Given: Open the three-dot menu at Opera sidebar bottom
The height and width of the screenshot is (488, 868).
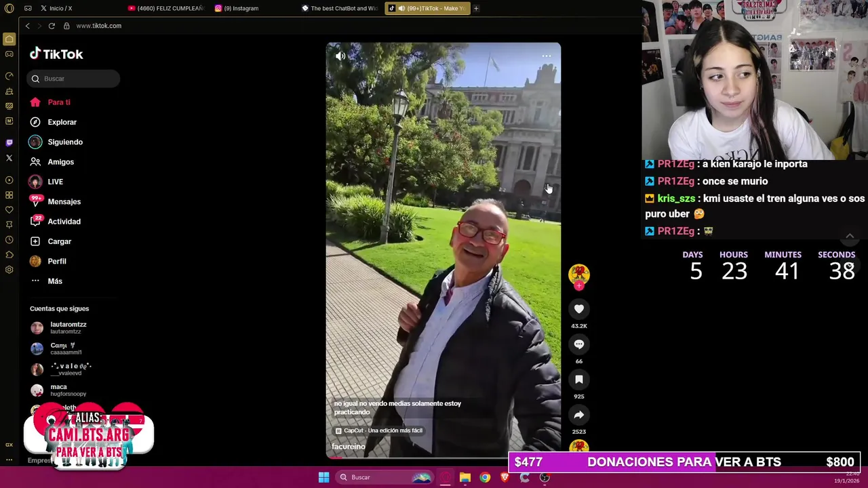Looking at the screenshot, I should point(9,460).
